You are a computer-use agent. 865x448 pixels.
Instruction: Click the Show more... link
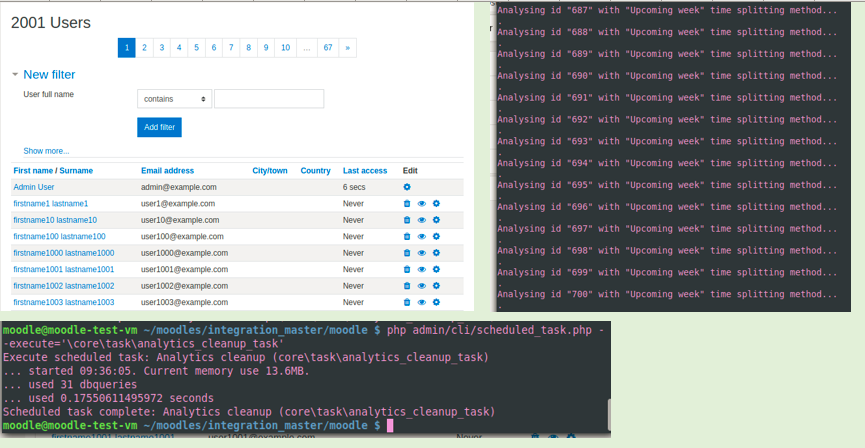pos(46,151)
